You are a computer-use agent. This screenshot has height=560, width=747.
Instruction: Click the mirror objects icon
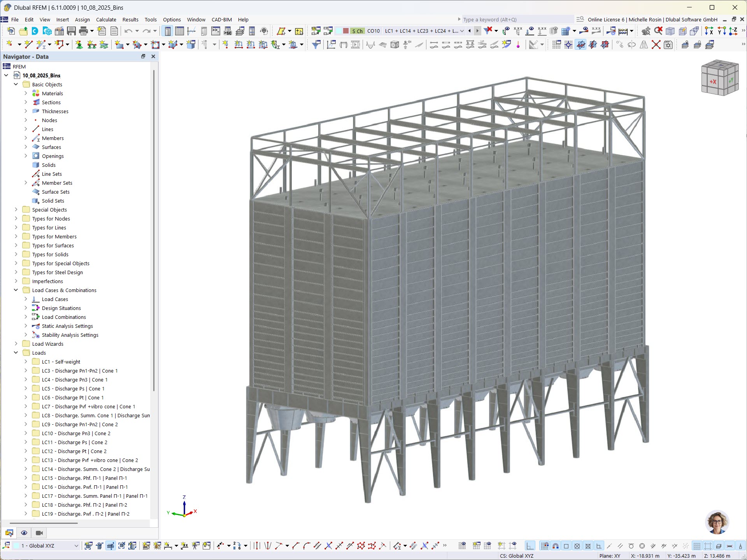(643, 45)
